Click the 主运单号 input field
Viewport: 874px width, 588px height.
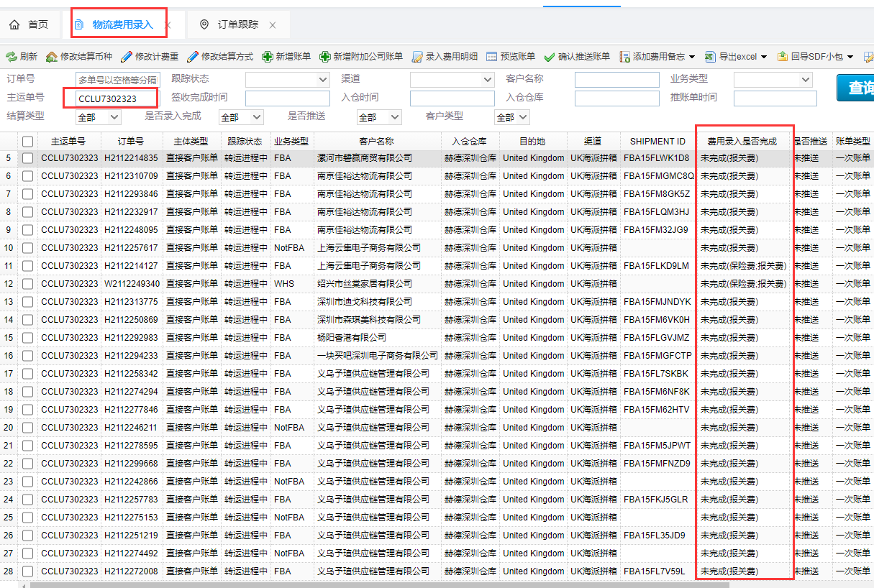pyautogui.click(x=117, y=98)
